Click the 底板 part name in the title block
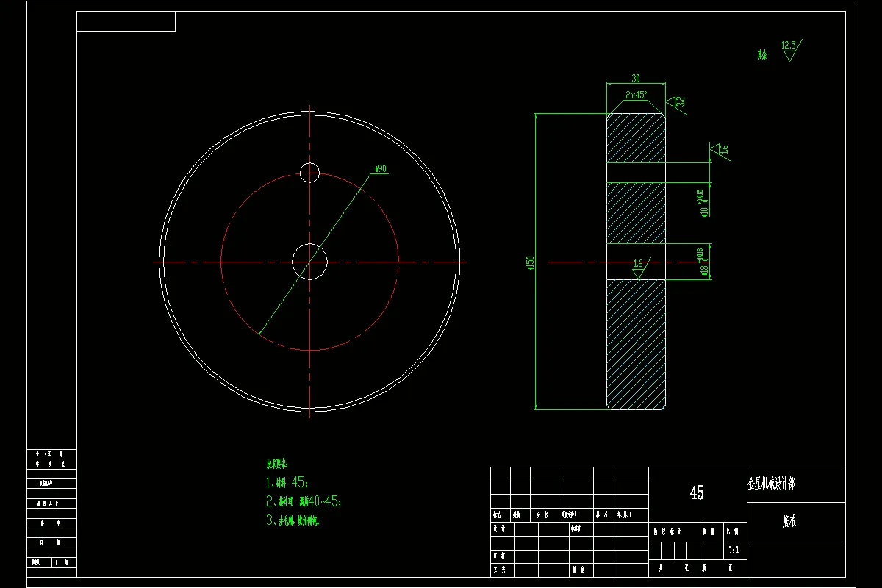This screenshot has height=588, width=882. pos(790,522)
